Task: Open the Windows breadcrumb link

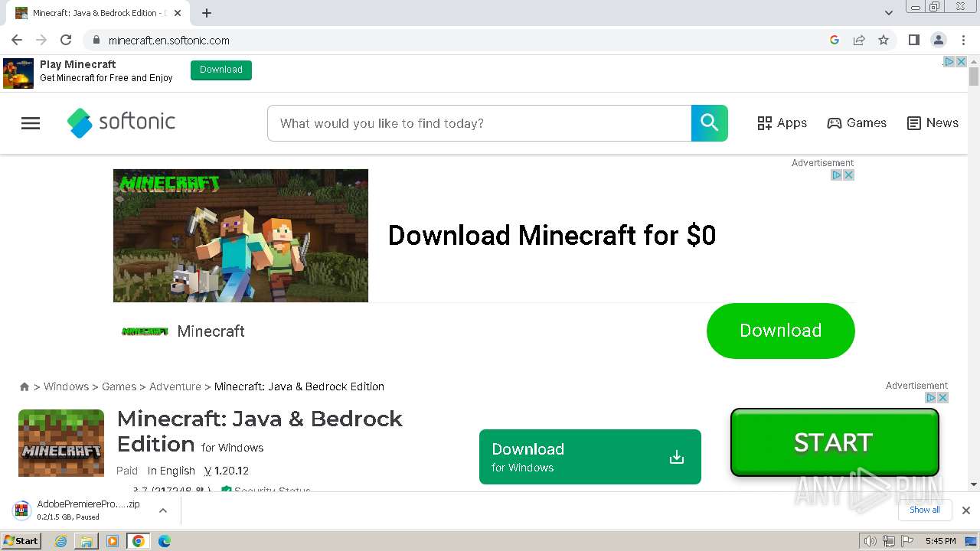Action: (66, 386)
